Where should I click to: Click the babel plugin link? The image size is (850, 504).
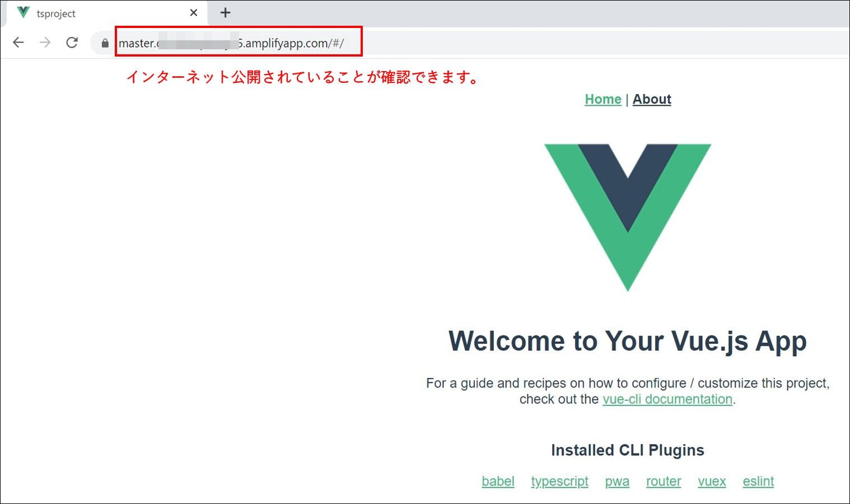pos(498,481)
